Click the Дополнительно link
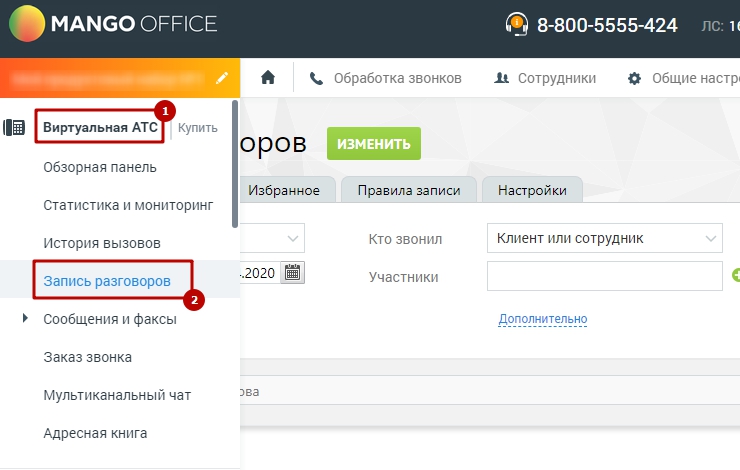 pyautogui.click(x=542, y=319)
